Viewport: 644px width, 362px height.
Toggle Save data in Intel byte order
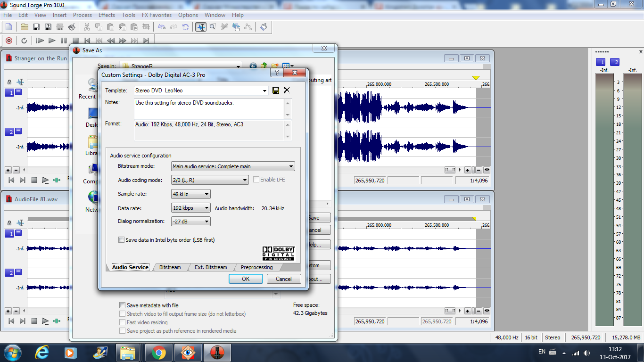pos(122,240)
